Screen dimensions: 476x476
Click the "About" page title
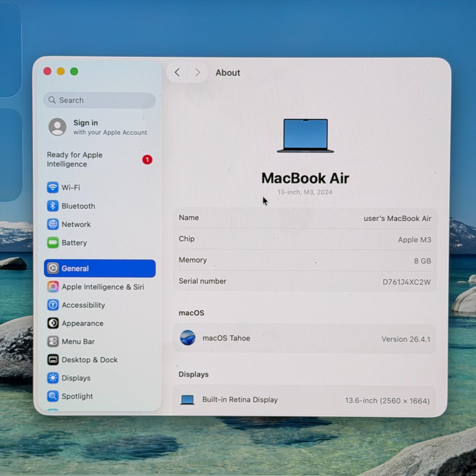point(228,73)
